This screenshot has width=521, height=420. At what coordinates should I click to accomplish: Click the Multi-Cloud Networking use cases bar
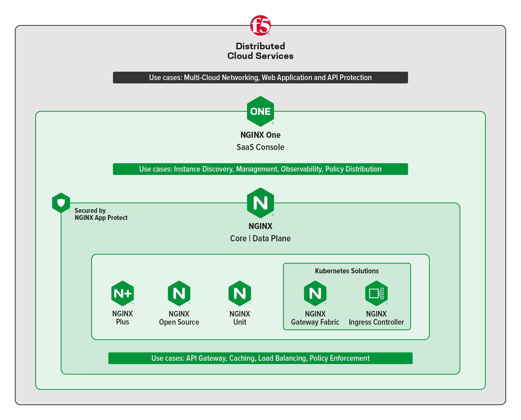tap(260, 78)
